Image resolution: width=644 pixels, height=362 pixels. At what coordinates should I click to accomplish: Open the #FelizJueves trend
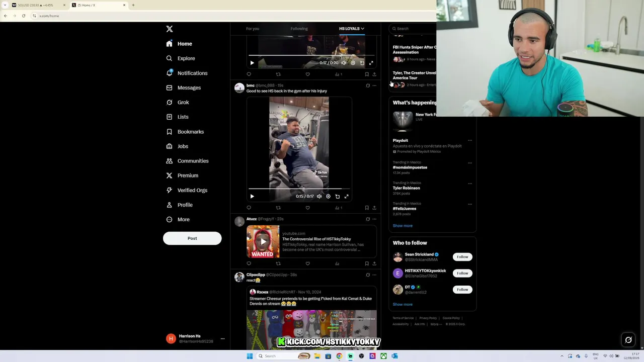pyautogui.click(x=405, y=209)
